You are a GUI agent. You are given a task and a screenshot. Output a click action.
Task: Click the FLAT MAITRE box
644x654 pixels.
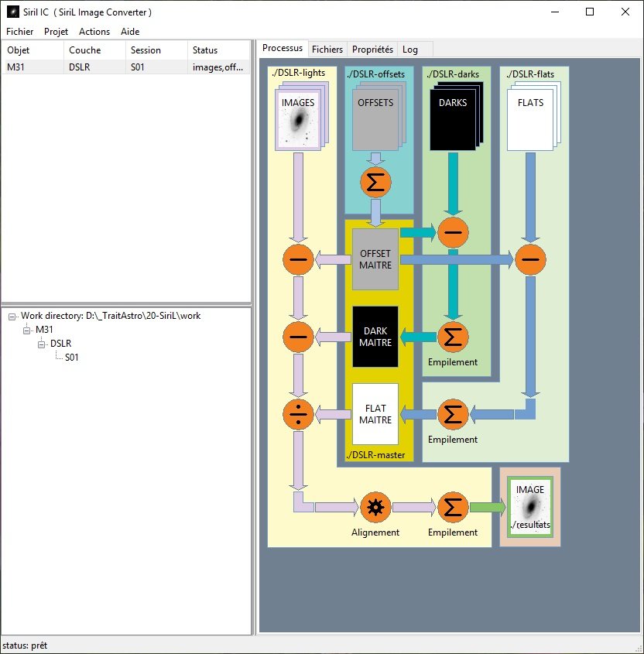tap(375, 414)
